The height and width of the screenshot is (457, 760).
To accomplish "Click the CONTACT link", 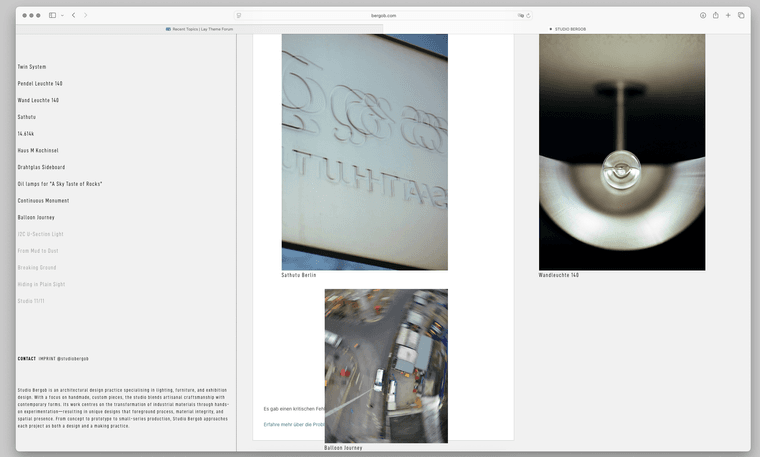I will pyautogui.click(x=26, y=358).
